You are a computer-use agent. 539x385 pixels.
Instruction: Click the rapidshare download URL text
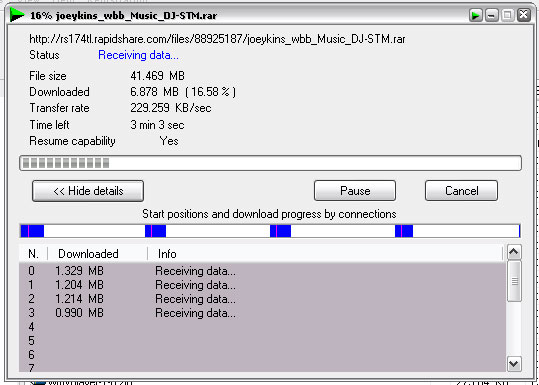(217, 39)
